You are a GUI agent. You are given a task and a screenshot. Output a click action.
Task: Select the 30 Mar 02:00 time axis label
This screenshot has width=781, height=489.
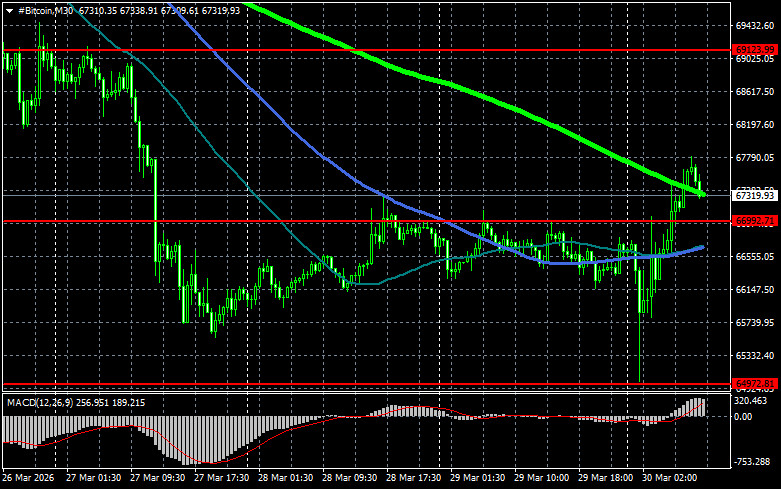point(669,478)
